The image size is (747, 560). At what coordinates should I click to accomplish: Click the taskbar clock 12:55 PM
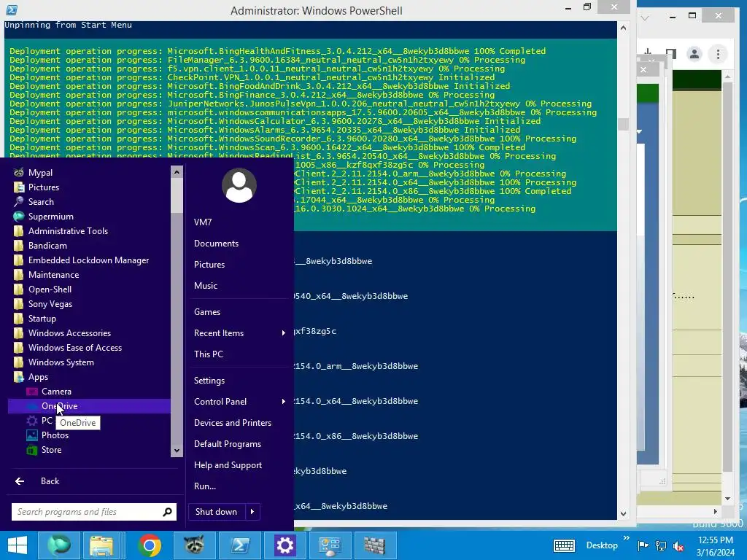pyautogui.click(x=715, y=540)
